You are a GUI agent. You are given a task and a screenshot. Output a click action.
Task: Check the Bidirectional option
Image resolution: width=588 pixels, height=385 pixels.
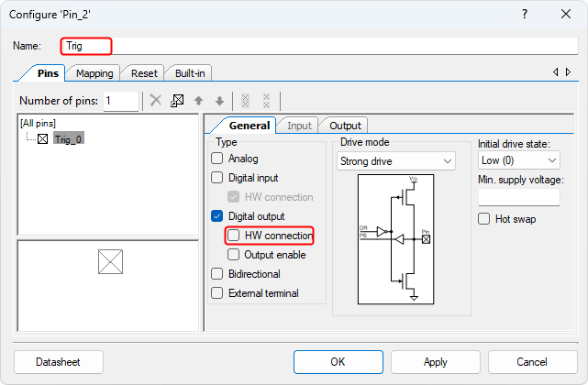[217, 274]
